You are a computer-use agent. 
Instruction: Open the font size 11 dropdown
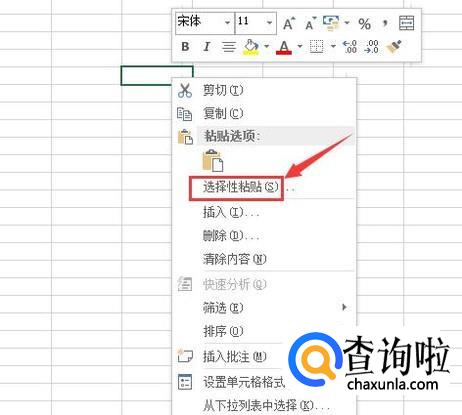point(269,23)
